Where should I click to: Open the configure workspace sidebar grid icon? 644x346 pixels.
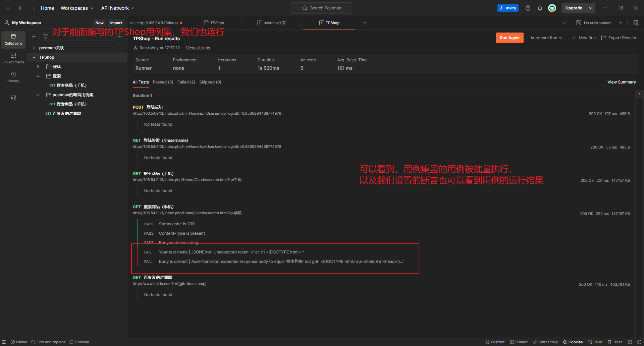click(13, 98)
